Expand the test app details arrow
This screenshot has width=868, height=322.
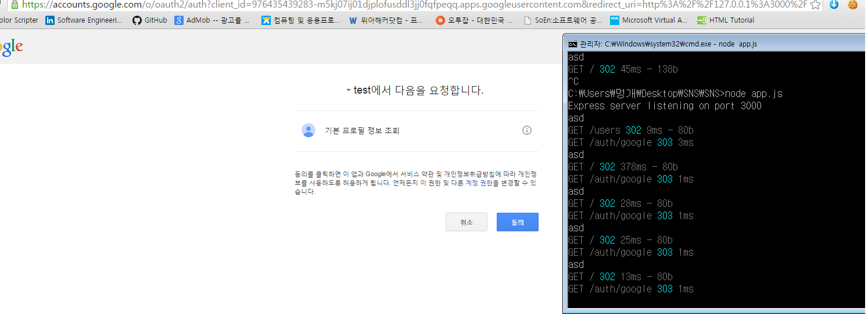click(x=349, y=91)
